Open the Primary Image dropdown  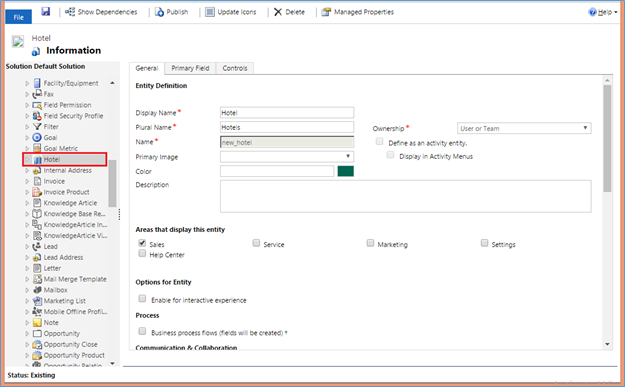pos(287,157)
